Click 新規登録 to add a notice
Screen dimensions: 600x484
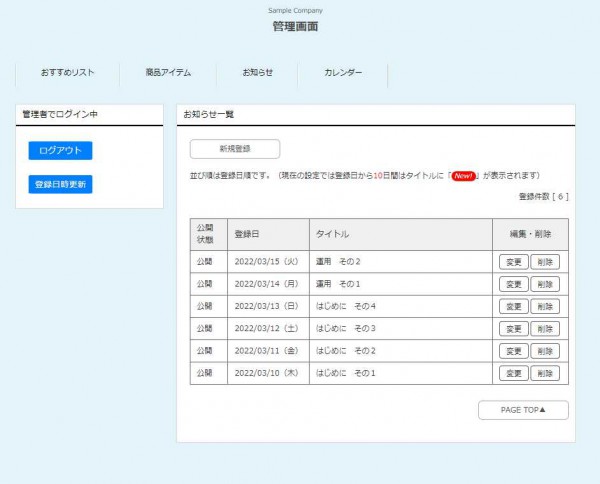tap(235, 149)
